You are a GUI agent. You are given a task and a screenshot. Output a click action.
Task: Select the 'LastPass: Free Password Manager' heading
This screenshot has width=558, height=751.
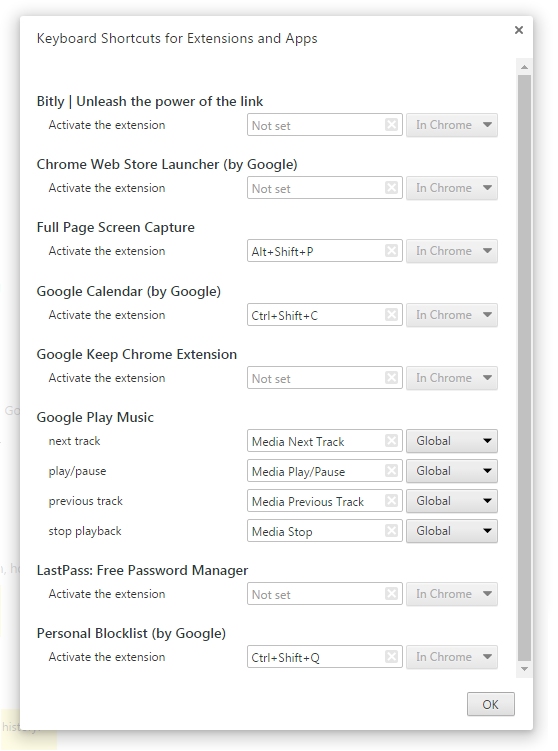(x=142, y=570)
